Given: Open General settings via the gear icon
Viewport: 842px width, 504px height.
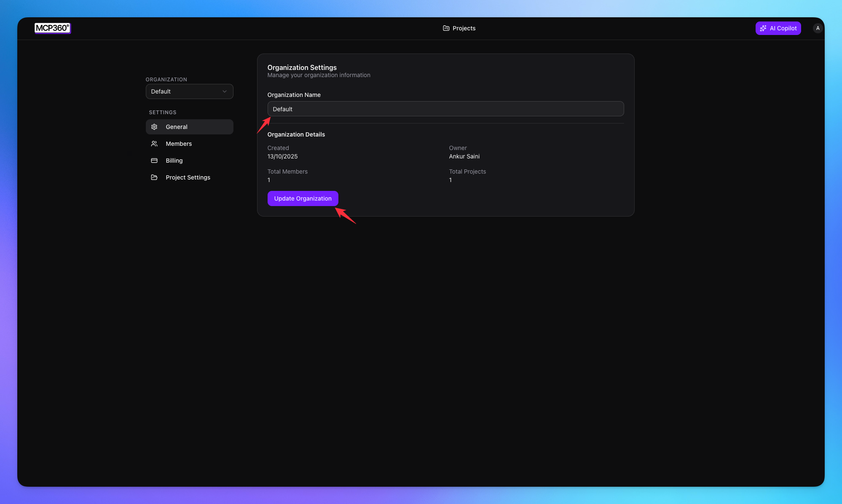Looking at the screenshot, I should pos(154,126).
